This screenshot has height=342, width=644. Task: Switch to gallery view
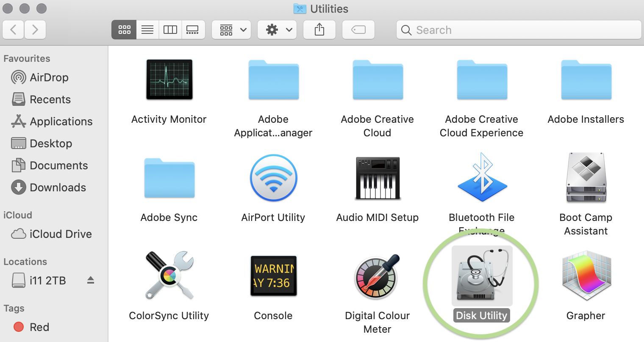coord(193,30)
